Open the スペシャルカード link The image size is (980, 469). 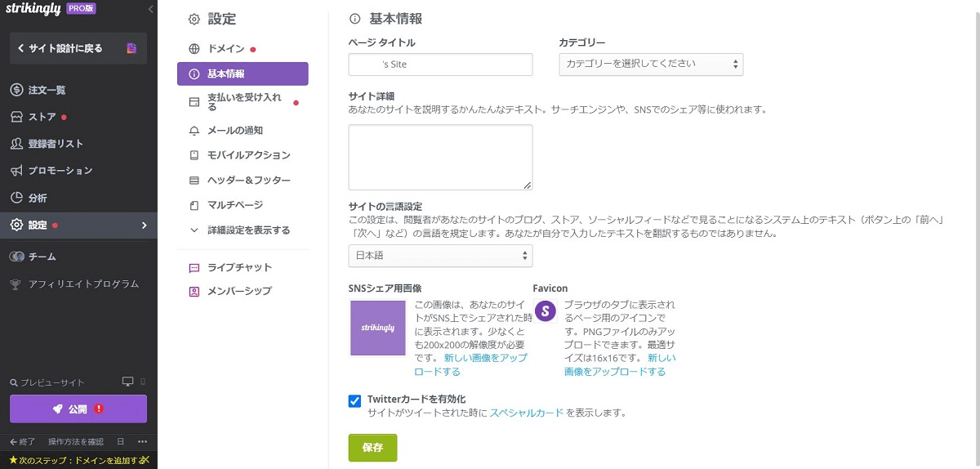526,413
